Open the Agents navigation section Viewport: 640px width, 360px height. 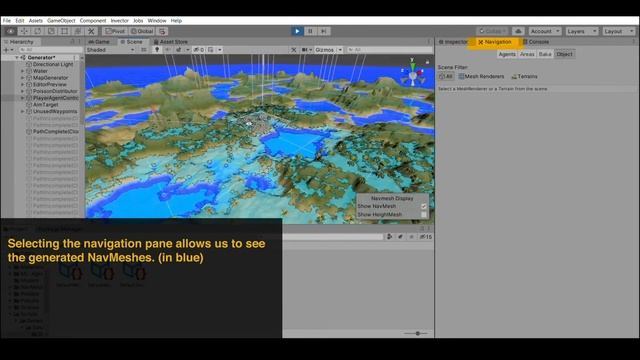(507, 54)
